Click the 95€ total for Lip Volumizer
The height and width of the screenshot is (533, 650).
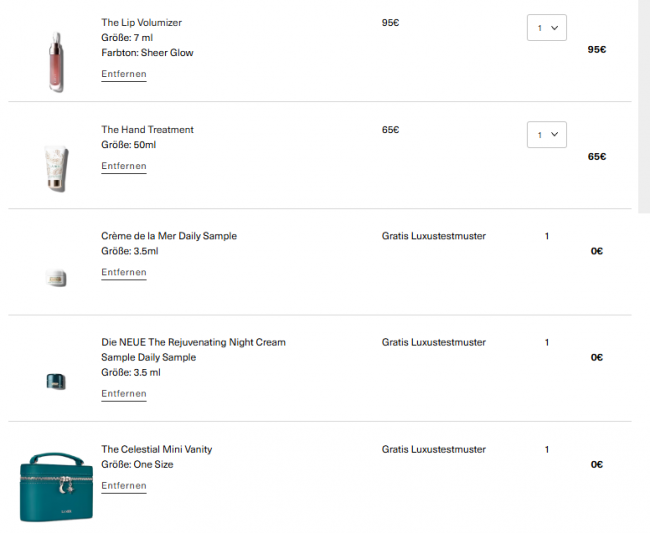click(x=596, y=49)
